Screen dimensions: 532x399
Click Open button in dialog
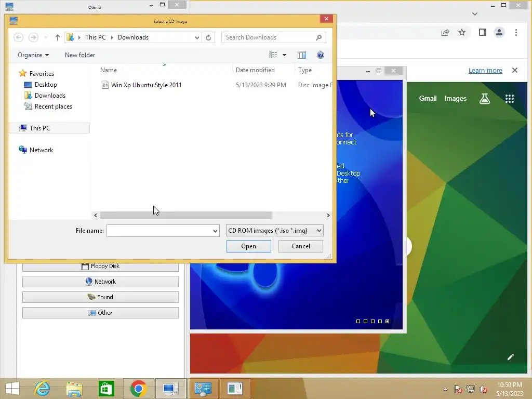click(x=249, y=246)
